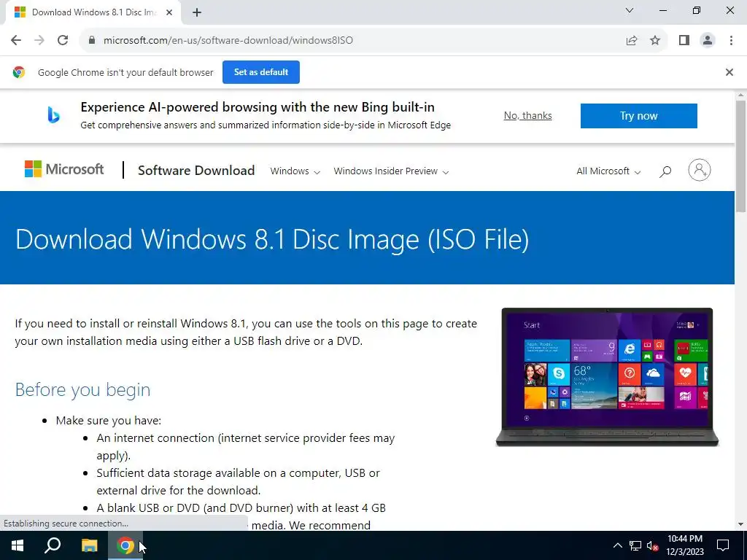Click the scrollbar down arrow
This screenshot has width=747, height=560.
tap(740, 524)
